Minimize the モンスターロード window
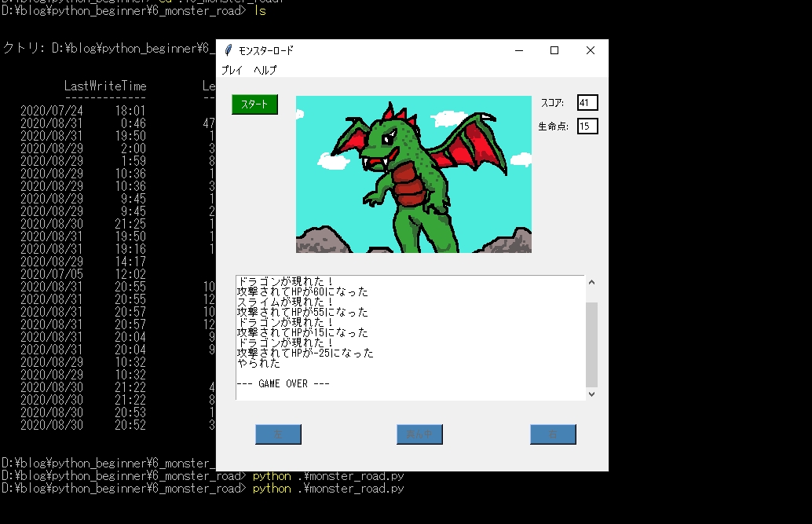 pyautogui.click(x=519, y=50)
